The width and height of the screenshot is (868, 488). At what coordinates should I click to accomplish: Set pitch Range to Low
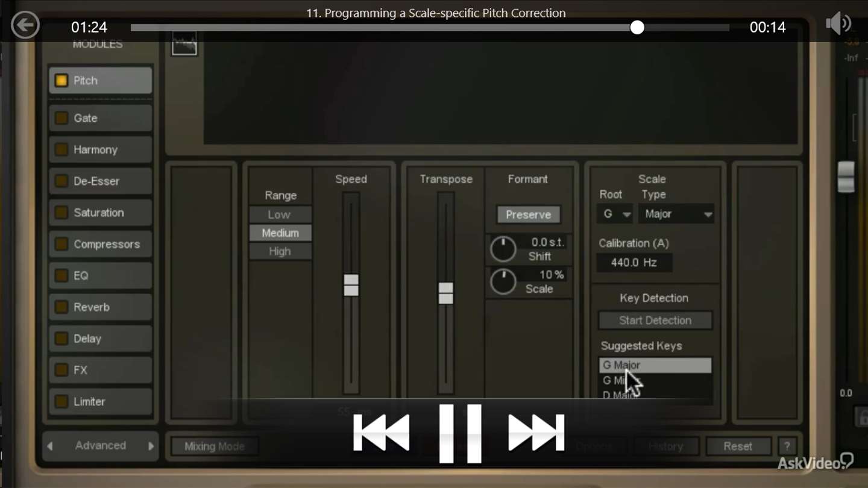coord(280,214)
